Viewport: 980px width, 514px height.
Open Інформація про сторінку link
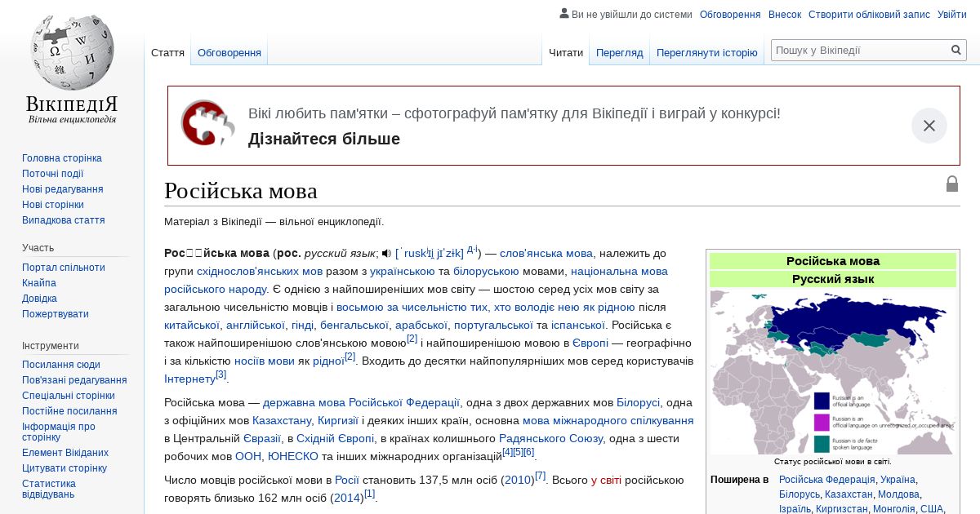pos(59,432)
